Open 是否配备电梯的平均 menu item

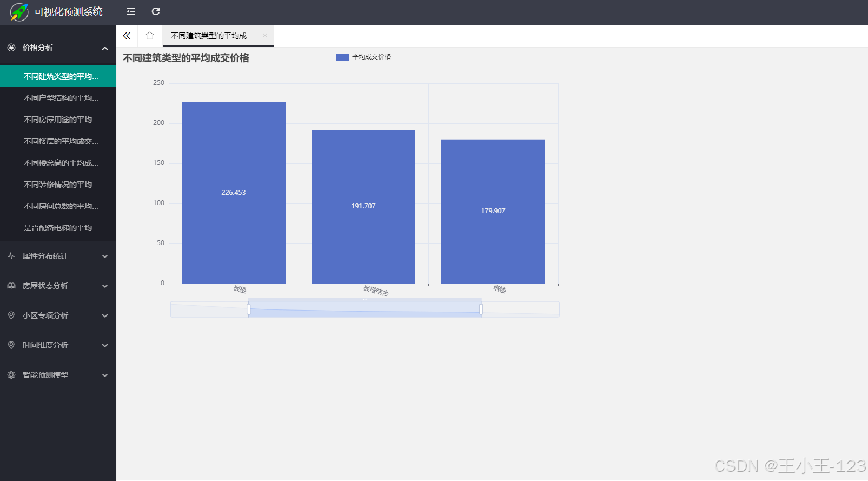[x=58, y=228]
